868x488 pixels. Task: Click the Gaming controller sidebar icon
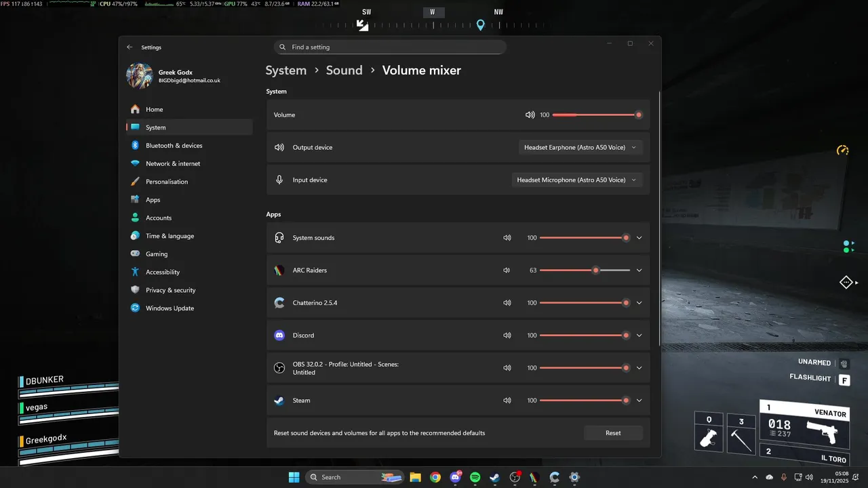click(x=135, y=254)
